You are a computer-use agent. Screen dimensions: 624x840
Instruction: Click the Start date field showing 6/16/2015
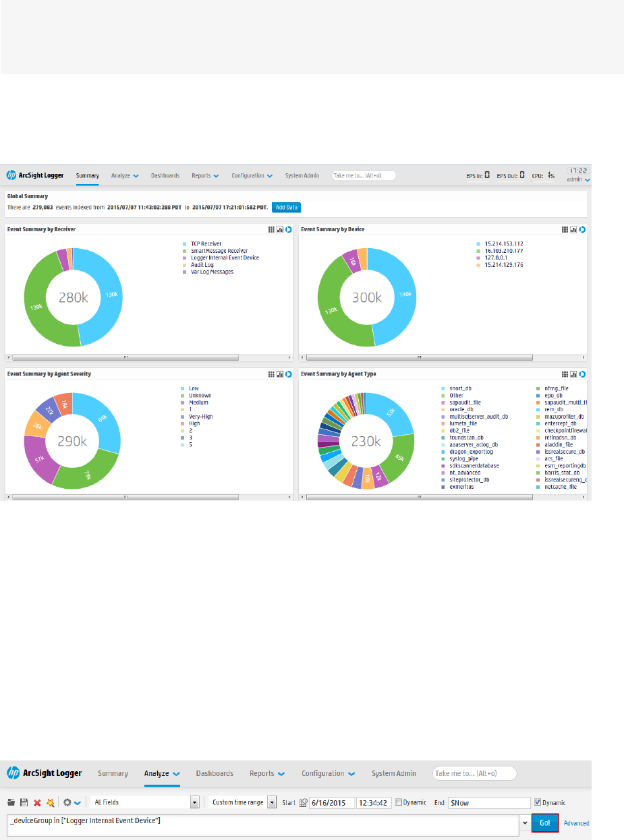(x=331, y=803)
